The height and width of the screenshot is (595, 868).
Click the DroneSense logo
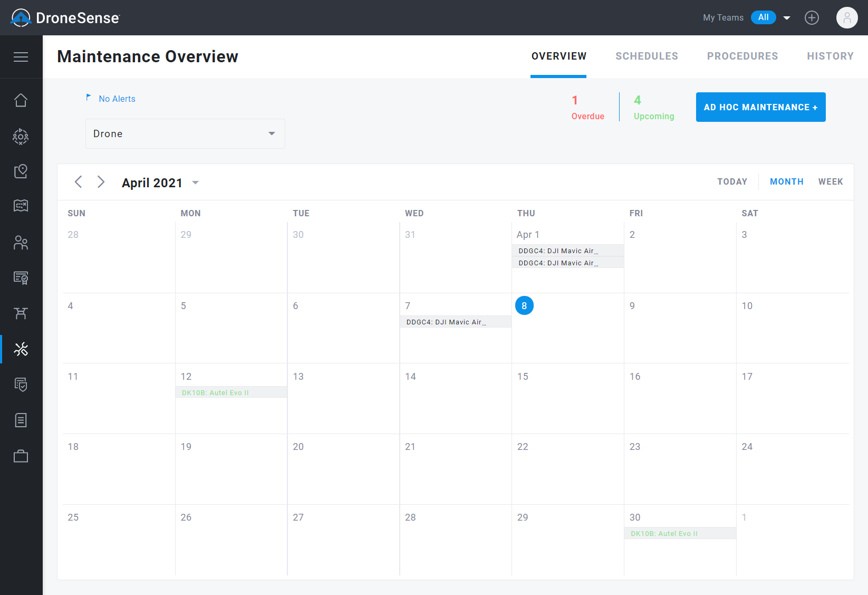[x=65, y=18]
